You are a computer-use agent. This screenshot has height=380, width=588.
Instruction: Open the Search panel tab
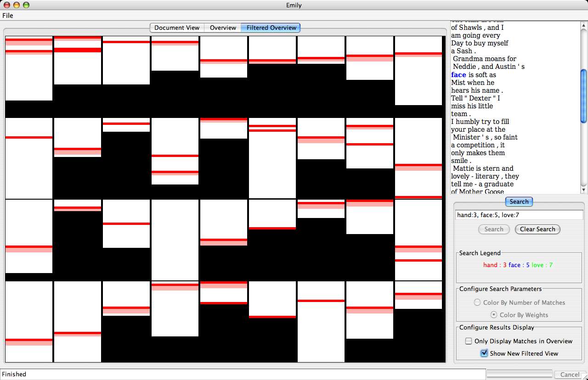click(x=519, y=201)
